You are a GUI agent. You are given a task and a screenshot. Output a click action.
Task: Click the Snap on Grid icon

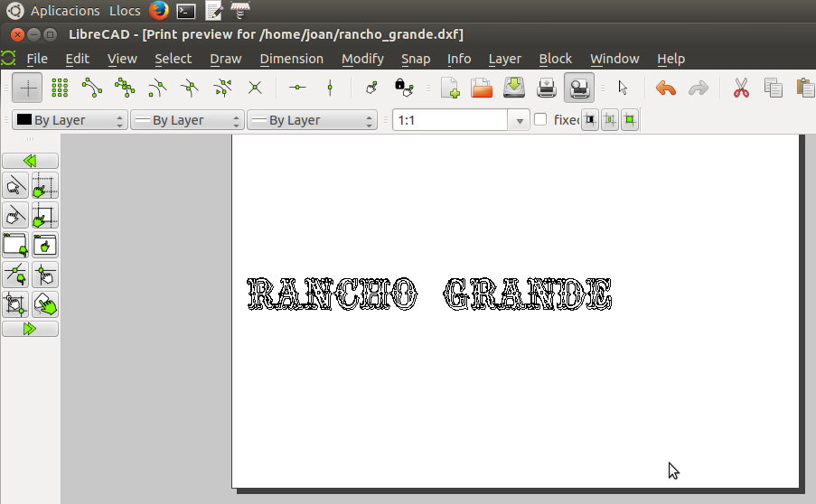[60, 88]
